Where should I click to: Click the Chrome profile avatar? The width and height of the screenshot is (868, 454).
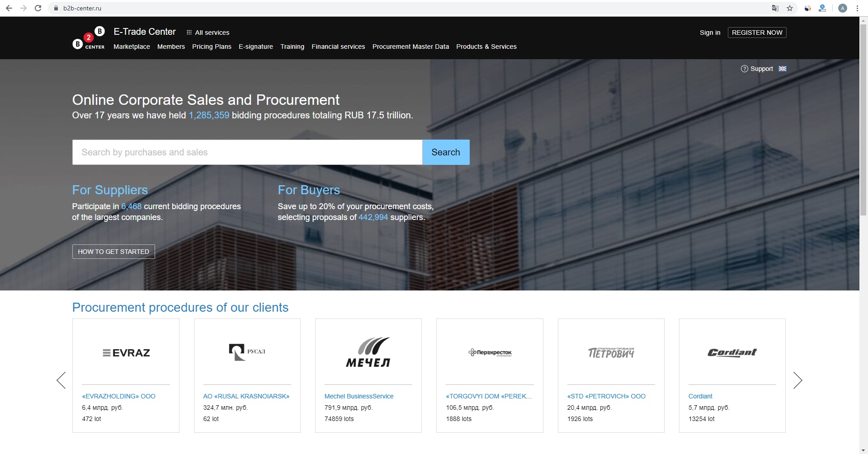pos(843,8)
